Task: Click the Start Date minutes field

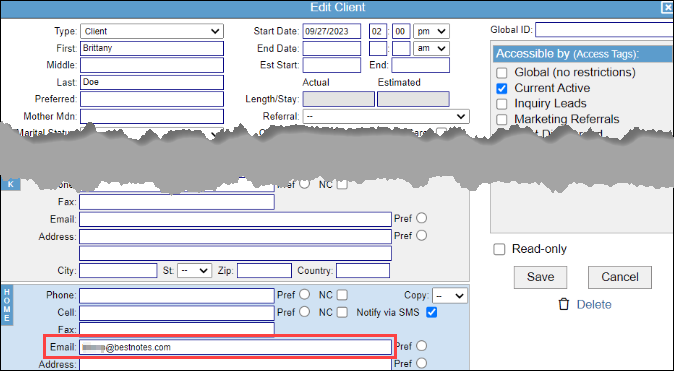Action: 401,31
